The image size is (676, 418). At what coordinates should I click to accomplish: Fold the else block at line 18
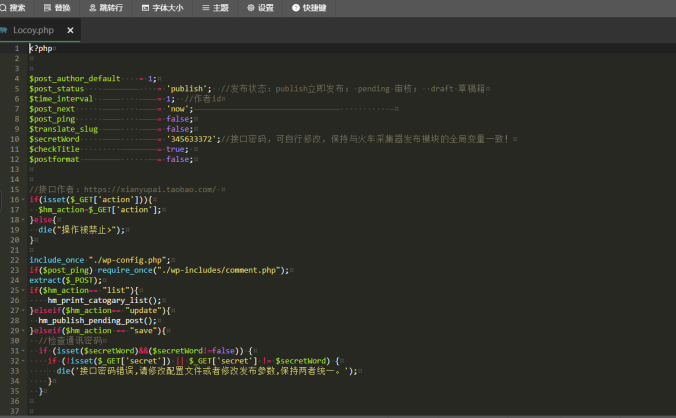25,219
